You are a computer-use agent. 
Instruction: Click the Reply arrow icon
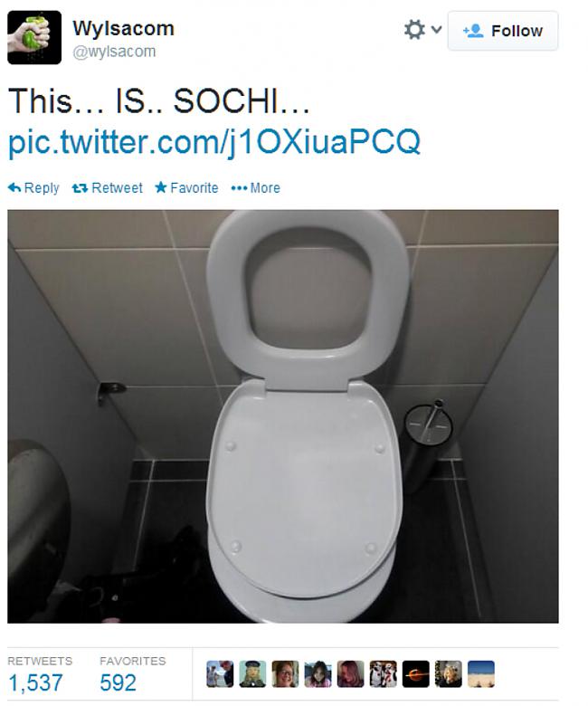click(x=14, y=187)
